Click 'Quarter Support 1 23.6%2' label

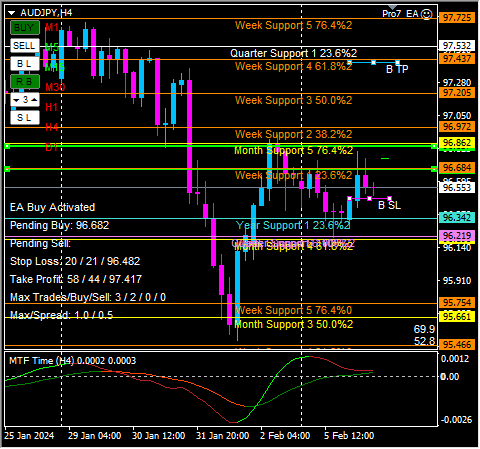(x=293, y=53)
